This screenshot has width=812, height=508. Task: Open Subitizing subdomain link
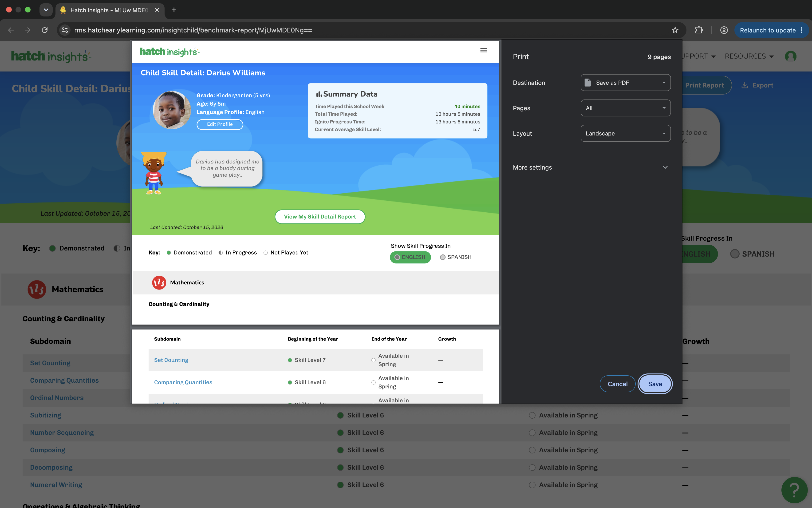[x=46, y=415]
